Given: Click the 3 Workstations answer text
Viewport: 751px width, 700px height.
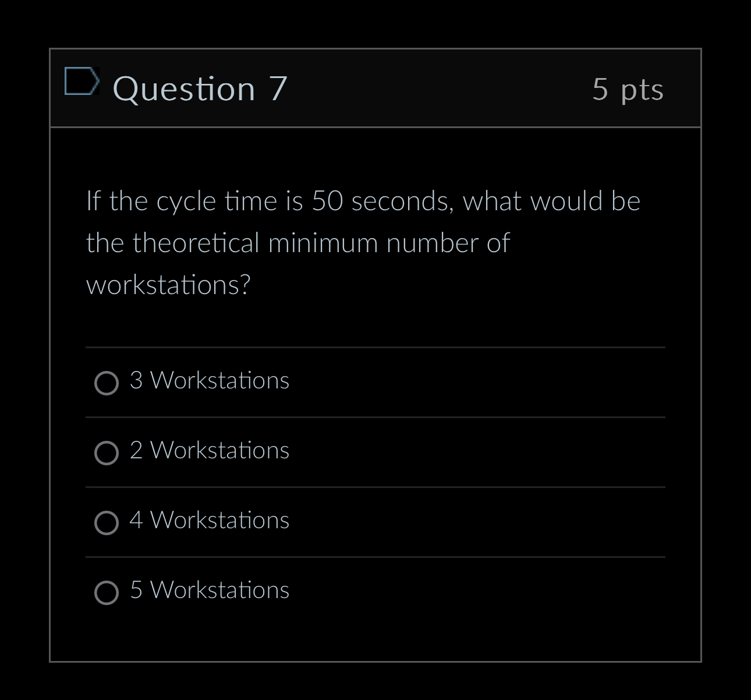Looking at the screenshot, I should coord(210,381).
